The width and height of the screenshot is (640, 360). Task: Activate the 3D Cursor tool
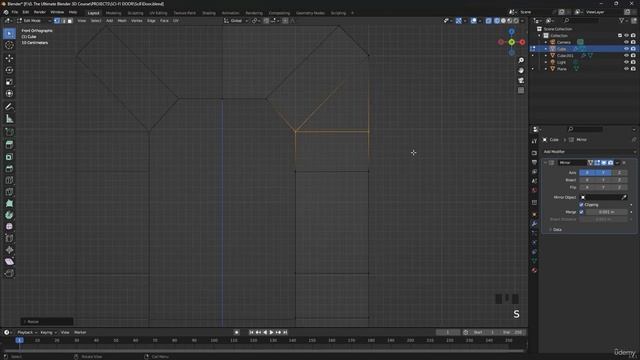pos(9,45)
